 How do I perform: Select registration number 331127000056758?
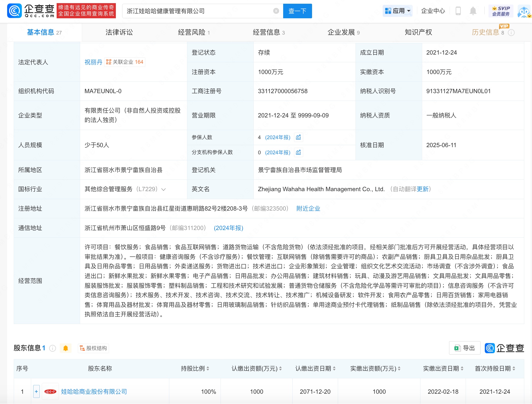pos(283,91)
